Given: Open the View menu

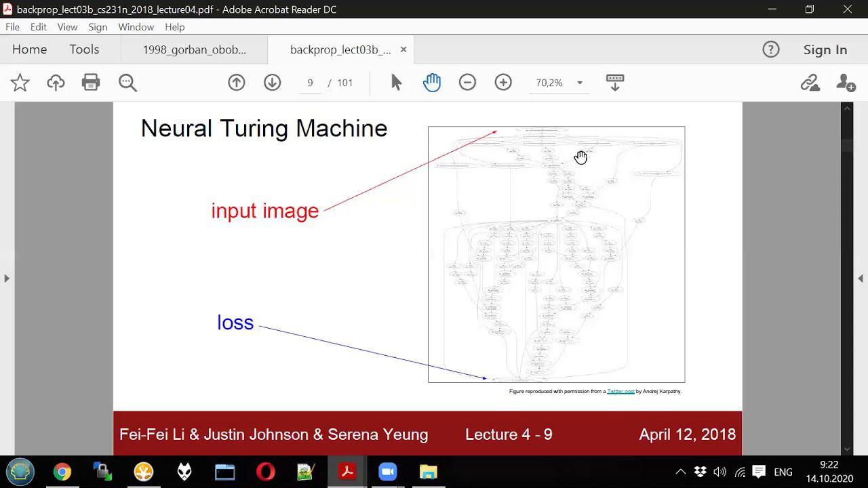Looking at the screenshot, I should point(67,27).
